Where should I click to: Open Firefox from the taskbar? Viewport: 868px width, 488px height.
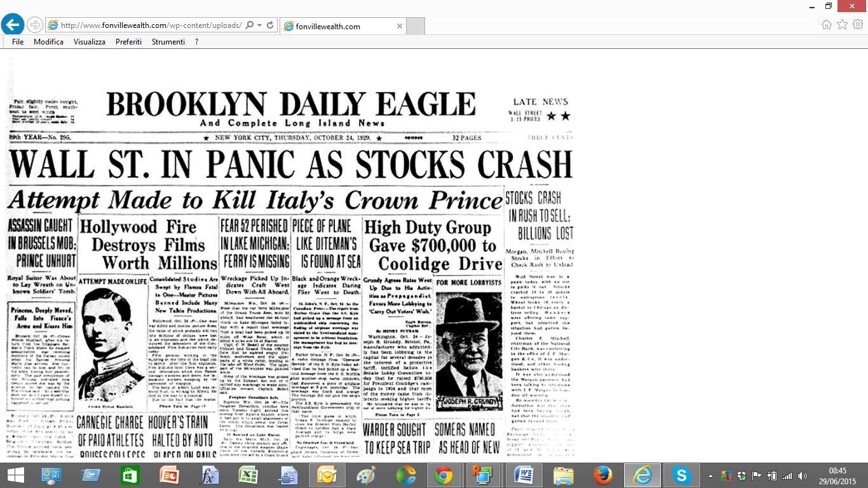click(x=602, y=475)
